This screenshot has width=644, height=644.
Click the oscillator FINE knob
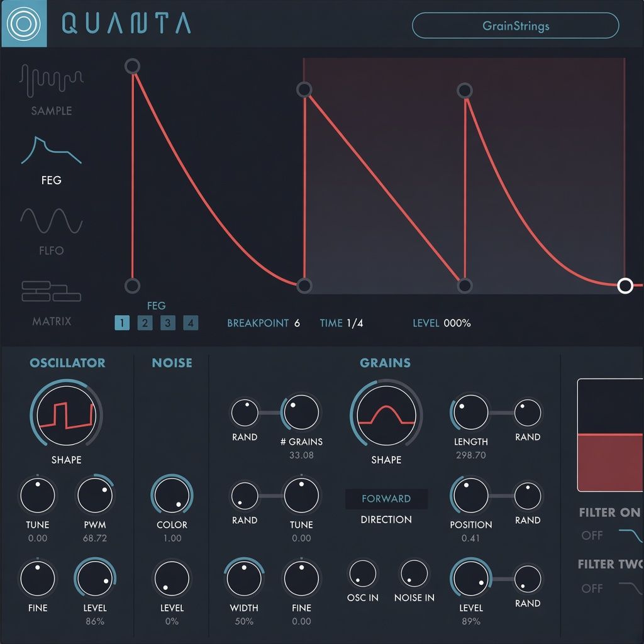tap(37, 578)
